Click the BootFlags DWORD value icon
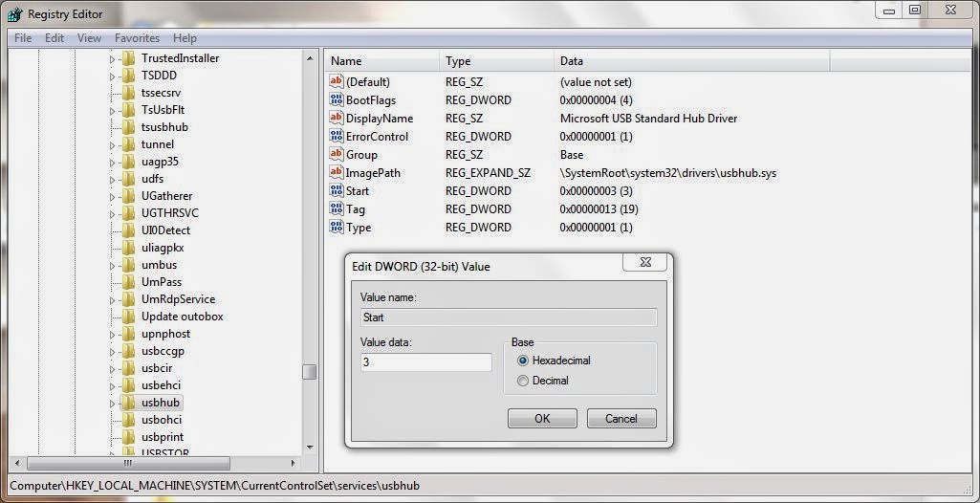This screenshot has width=980, height=503. (x=337, y=100)
